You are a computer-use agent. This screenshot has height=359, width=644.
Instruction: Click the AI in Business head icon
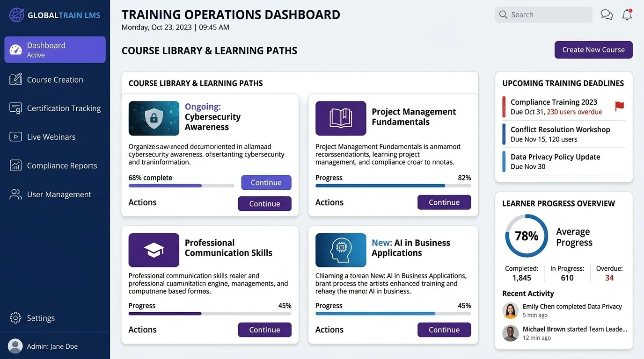(x=341, y=250)
